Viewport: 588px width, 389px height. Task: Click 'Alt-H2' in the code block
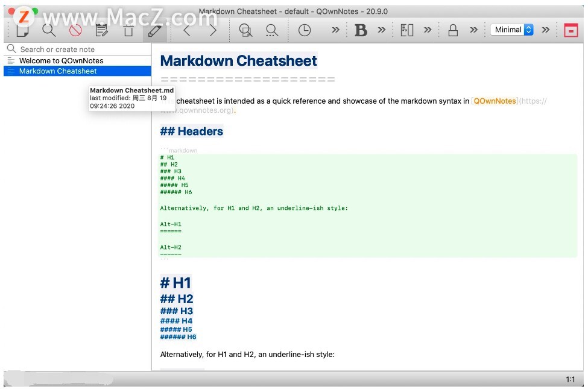point(171,247)
